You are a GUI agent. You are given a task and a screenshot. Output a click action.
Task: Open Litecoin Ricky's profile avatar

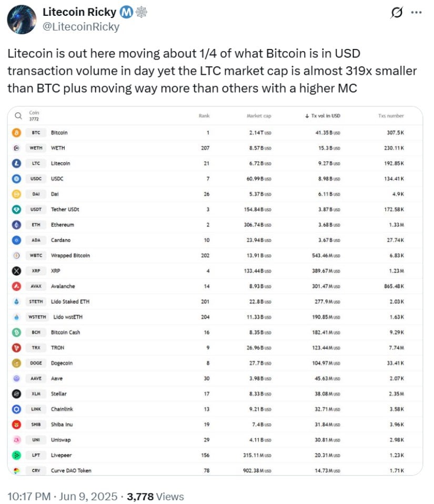[21, 19]
